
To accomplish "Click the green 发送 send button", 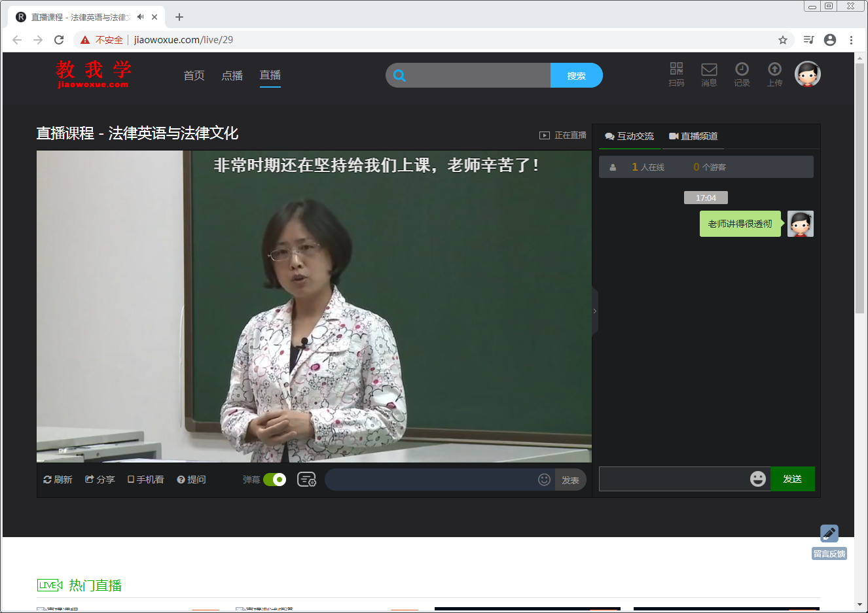I will coord(793,479).
